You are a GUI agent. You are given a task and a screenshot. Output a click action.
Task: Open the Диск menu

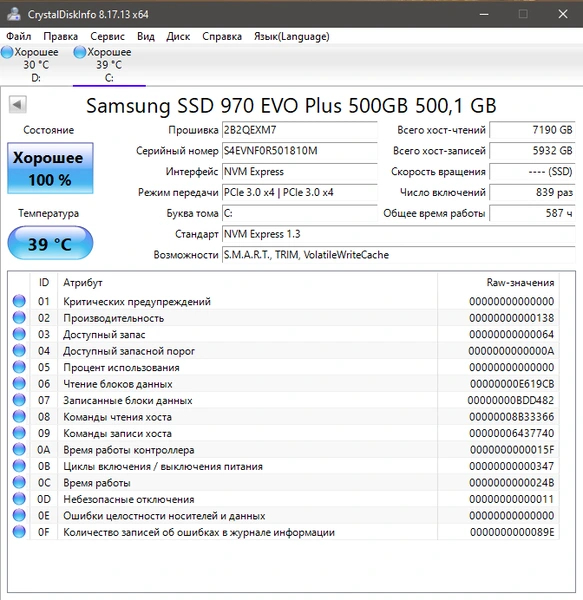[178, 36]
